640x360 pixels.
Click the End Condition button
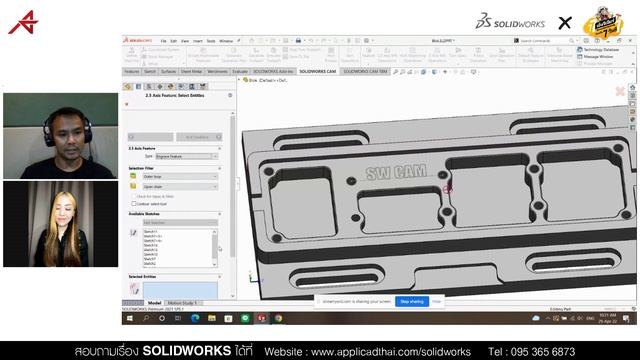coord(199,137)
